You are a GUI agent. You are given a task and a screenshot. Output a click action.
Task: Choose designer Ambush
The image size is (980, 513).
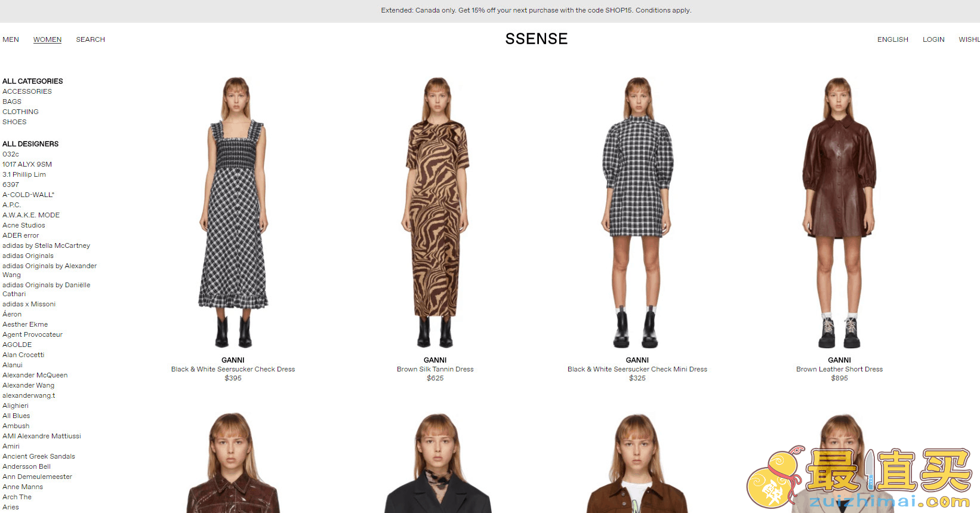point(16,426)
